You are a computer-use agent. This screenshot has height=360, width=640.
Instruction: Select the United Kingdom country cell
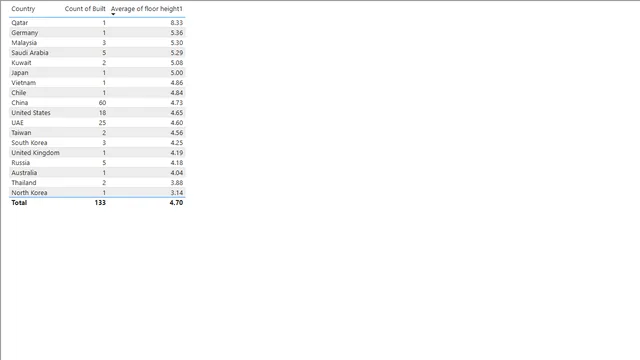tap(36, 153)
